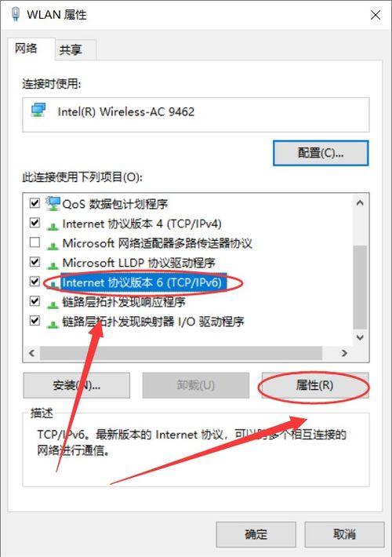Click the vertical scrollbar thumb in list

pos(360,287)
